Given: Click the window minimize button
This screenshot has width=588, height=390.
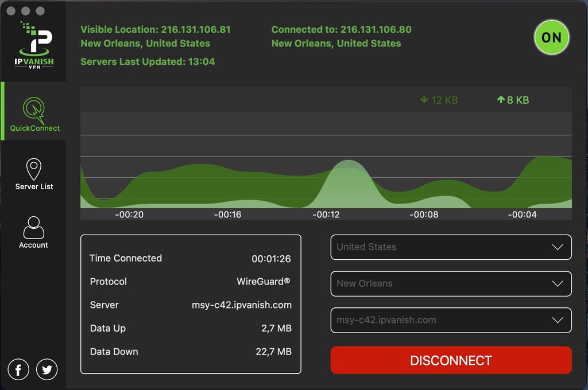Looking at the screenshot, I should [25, 11].
